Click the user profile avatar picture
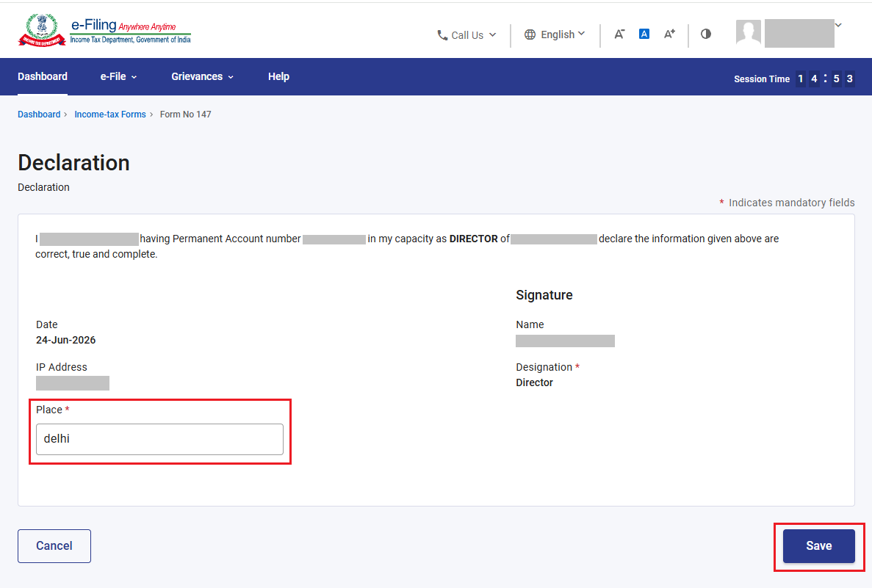This screenshot has width=872, height=588. tap(748, 33)
